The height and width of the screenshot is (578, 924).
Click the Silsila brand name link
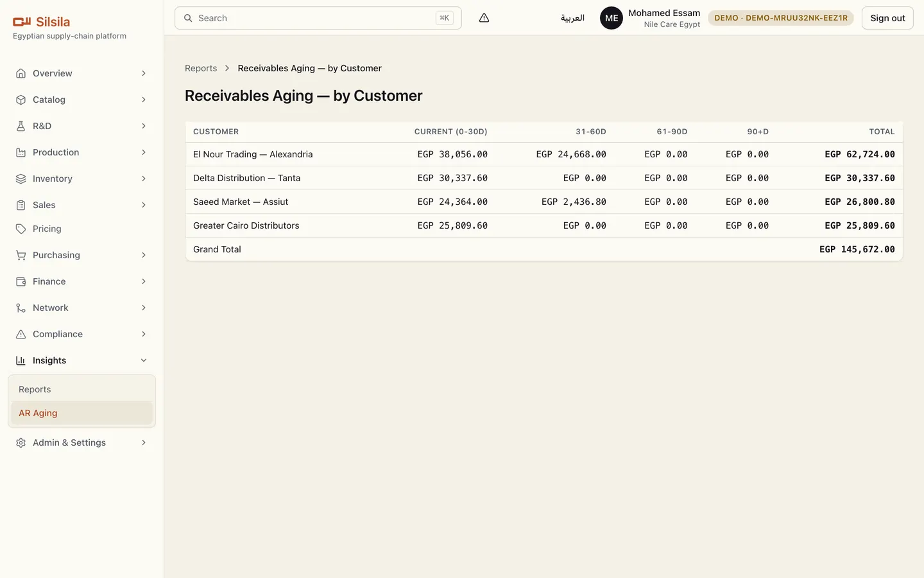coord(53,22)
